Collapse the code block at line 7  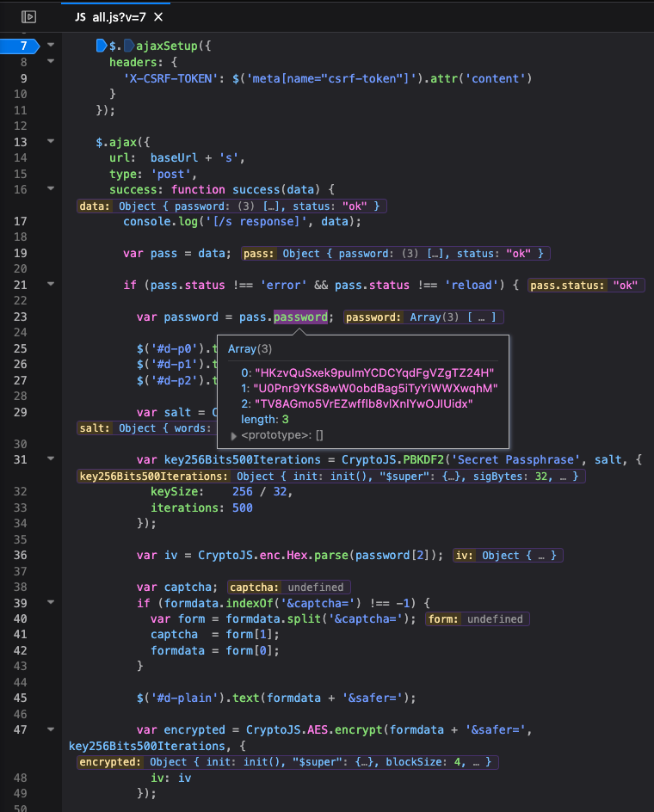(50, 45)
